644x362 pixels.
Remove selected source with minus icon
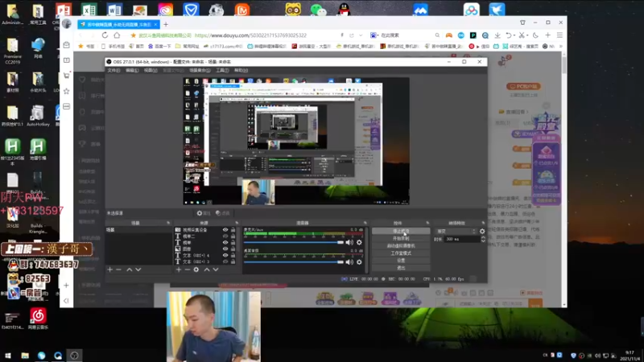[188, 269]
